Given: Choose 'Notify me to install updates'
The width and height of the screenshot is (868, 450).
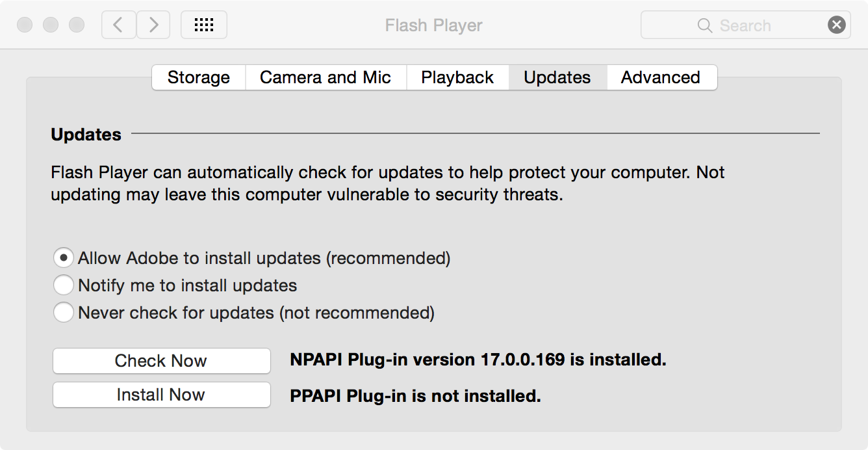Looking at the screenshot, I should pos(64,285).
